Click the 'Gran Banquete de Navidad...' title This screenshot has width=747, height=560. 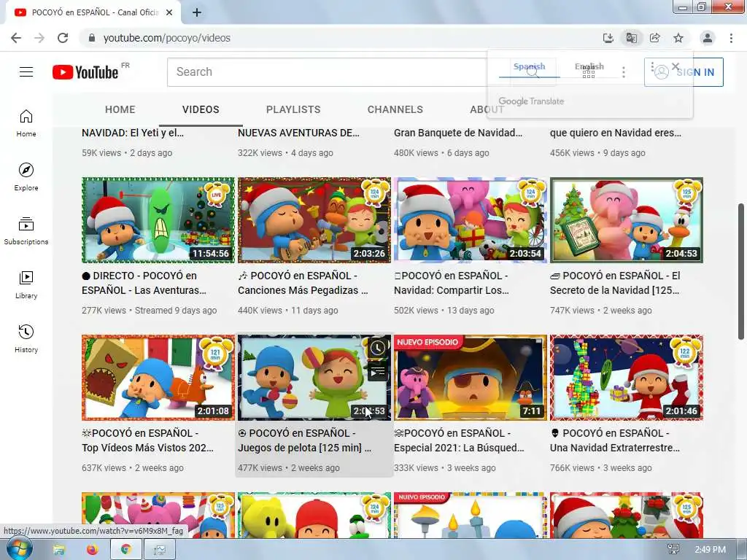click(458, 133)
